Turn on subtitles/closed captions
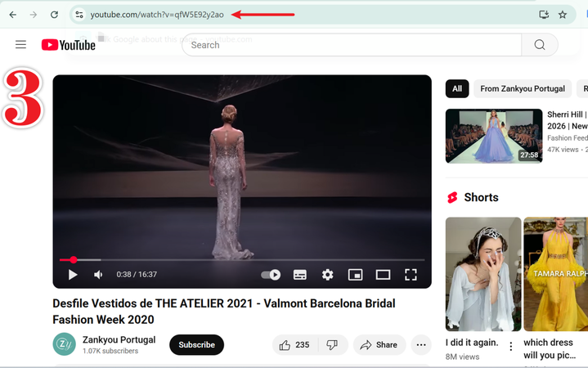Image resolution: width=588 pixels, height=368 pixels. click(x=300, y=275)
